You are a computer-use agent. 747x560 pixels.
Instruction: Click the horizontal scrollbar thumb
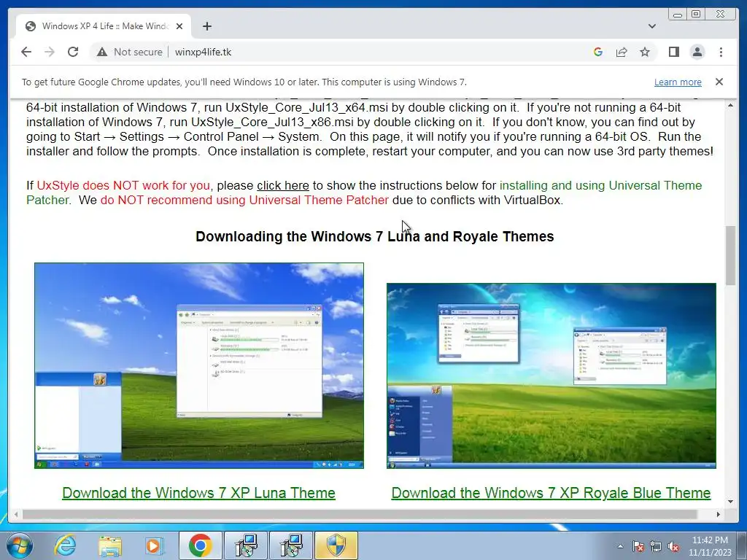coord(360,514)
